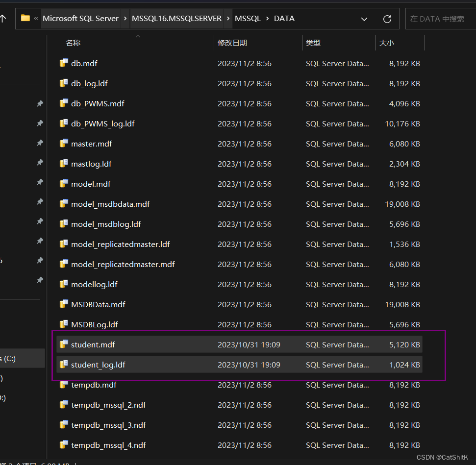476x465 pixels.
Task: Expand chevron after MSSQL breadcrumb
Action: [x=267, y=19]
